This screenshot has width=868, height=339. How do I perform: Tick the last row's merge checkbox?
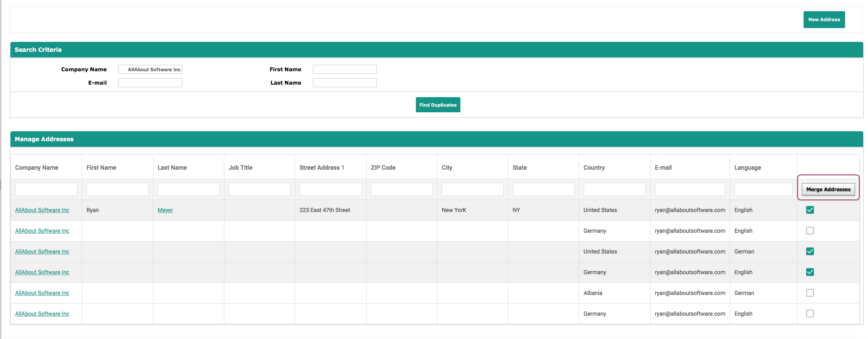point(810,314)
